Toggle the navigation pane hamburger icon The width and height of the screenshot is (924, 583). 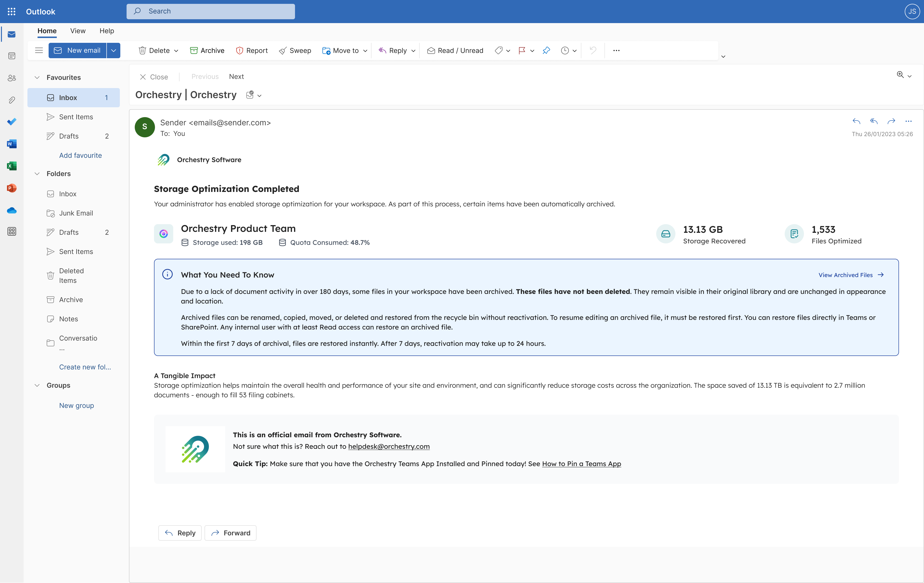point(39,50)
